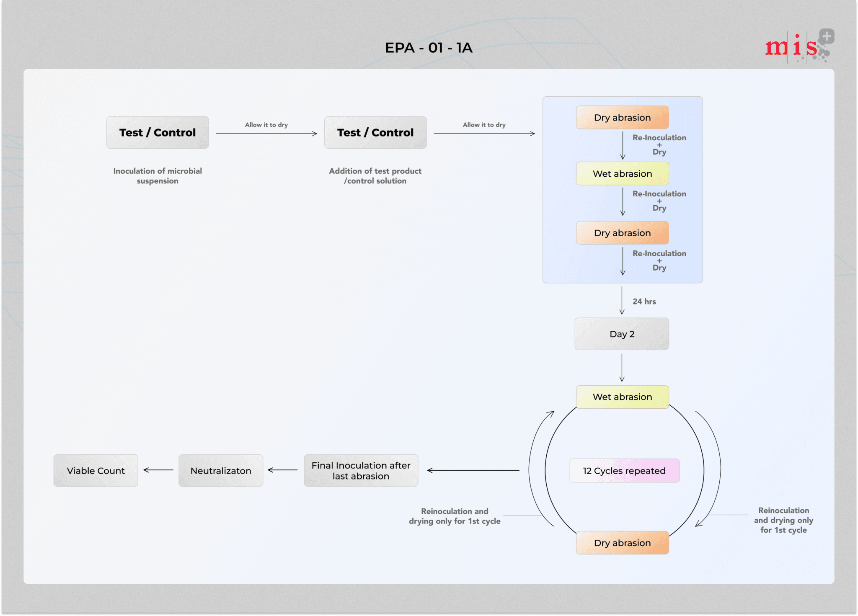This screenshot has height=616, width=858.
Task: Click the 24 hrs arrow label
Action: coord(644,302)
